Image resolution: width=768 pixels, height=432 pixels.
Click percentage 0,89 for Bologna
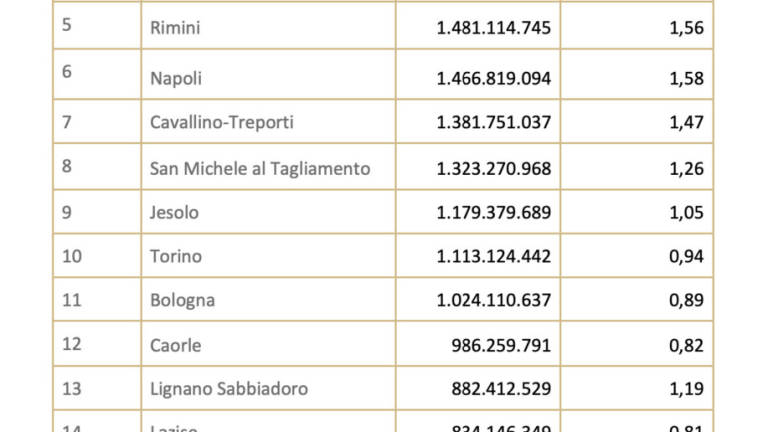click(x=686, y=300)
